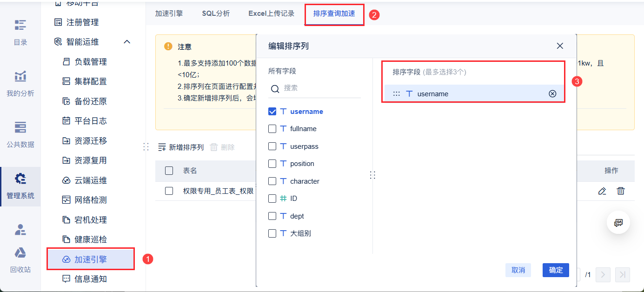Open the floating support chat icon
Screen dimensions: 644x292
coord(618,223)
